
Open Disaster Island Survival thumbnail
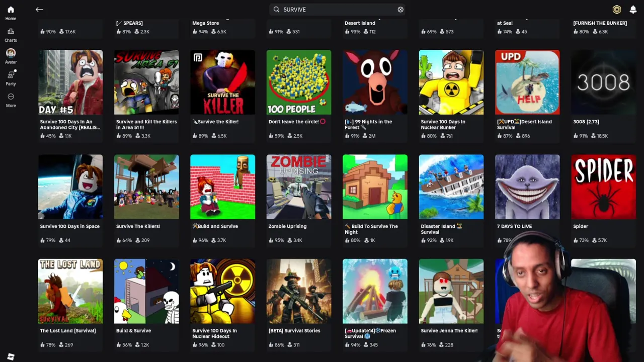pos(451,187)
